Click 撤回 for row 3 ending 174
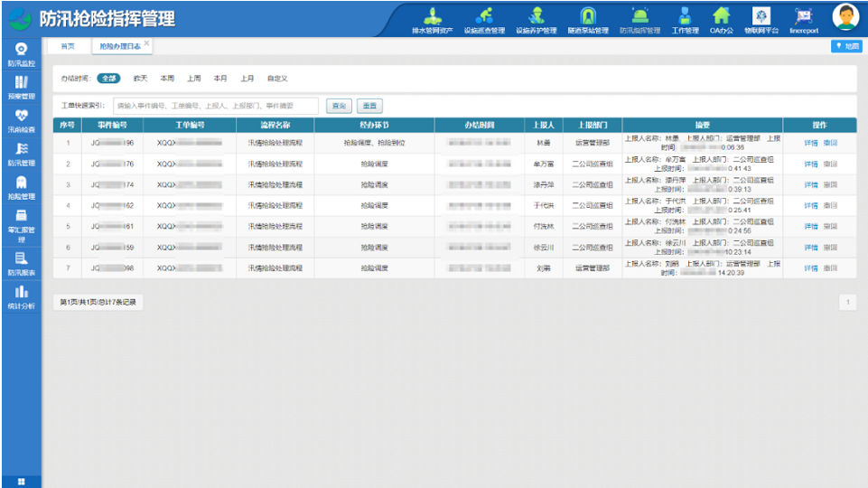Screen dimensions: 868x488 [830, 184]
